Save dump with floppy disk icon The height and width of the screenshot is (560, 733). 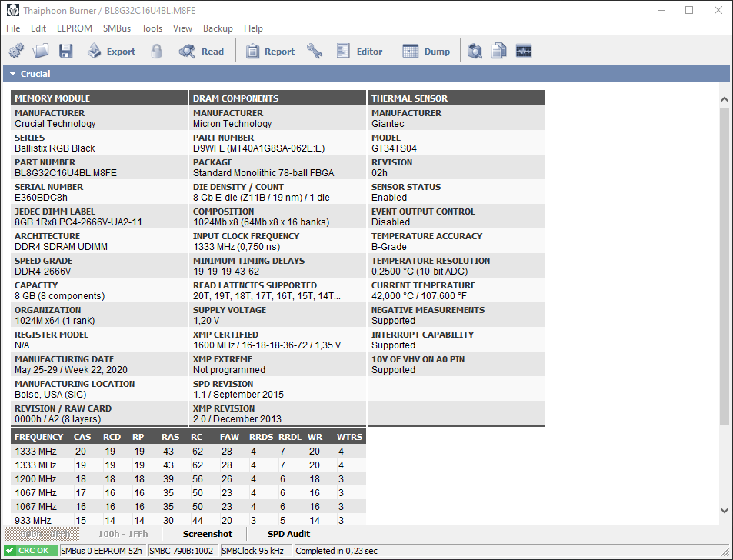[66, 51]
